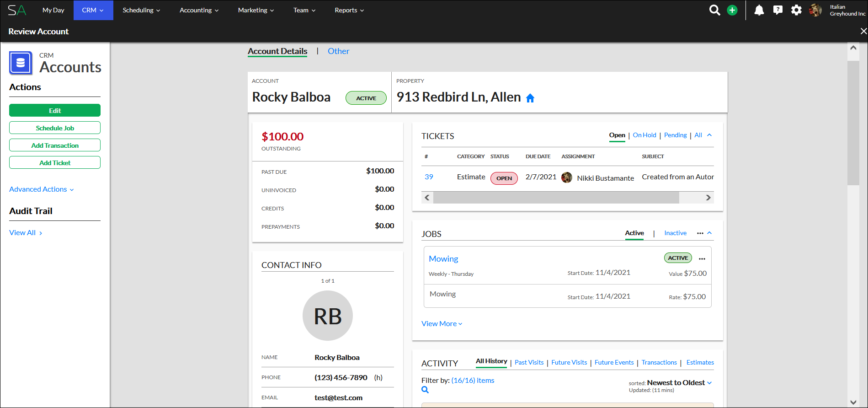Screen dimensions: 868x408
Task: Collapse the Jobs panel chevron
Action: click(x=709, y=233)
